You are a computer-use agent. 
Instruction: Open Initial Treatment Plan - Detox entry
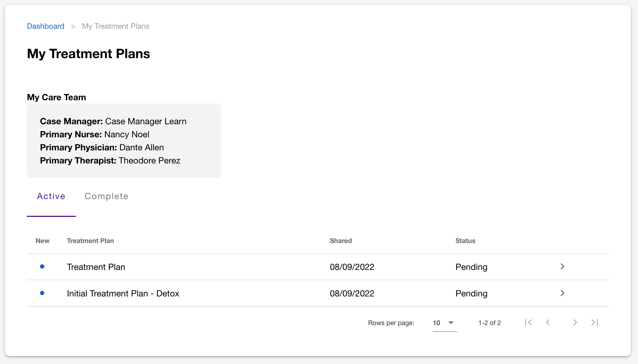[x=123, y=294]
